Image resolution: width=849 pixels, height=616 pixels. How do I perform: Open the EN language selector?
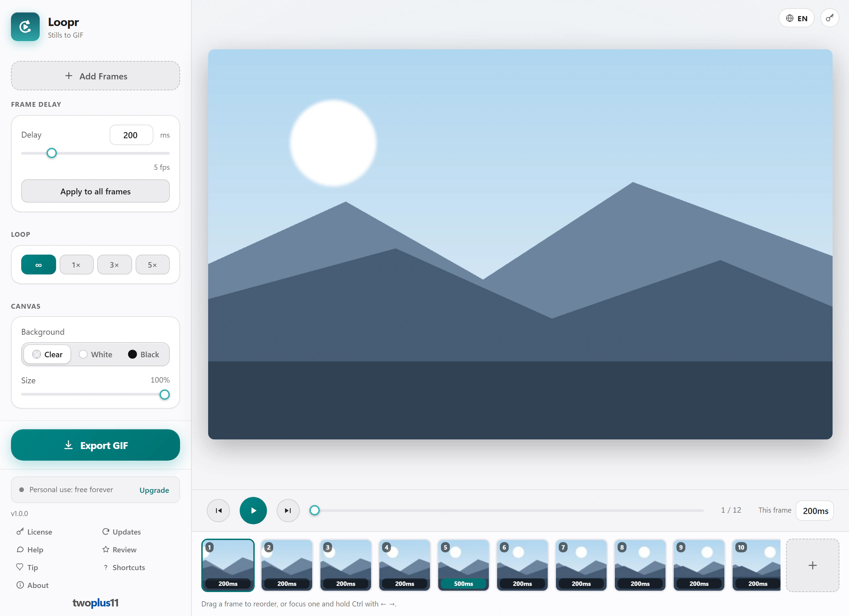[x=796, y=18]
